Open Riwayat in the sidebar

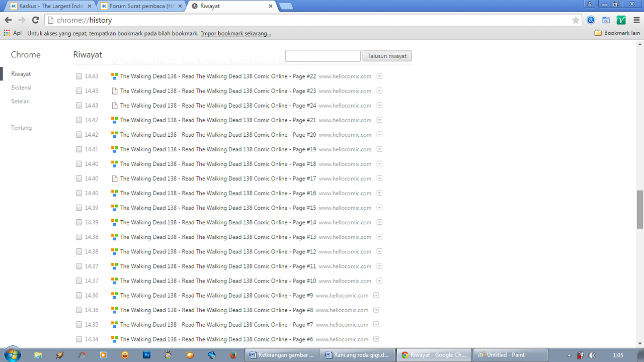(x=21, y=74)
